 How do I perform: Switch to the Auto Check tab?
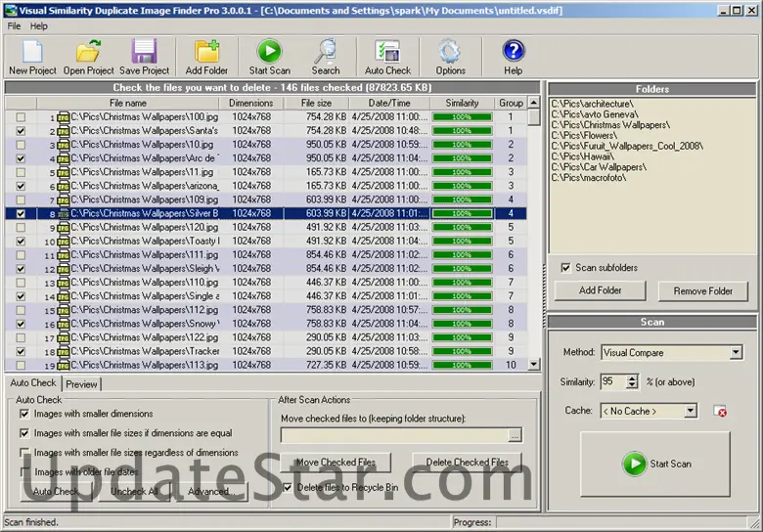(x=33, y=382)
